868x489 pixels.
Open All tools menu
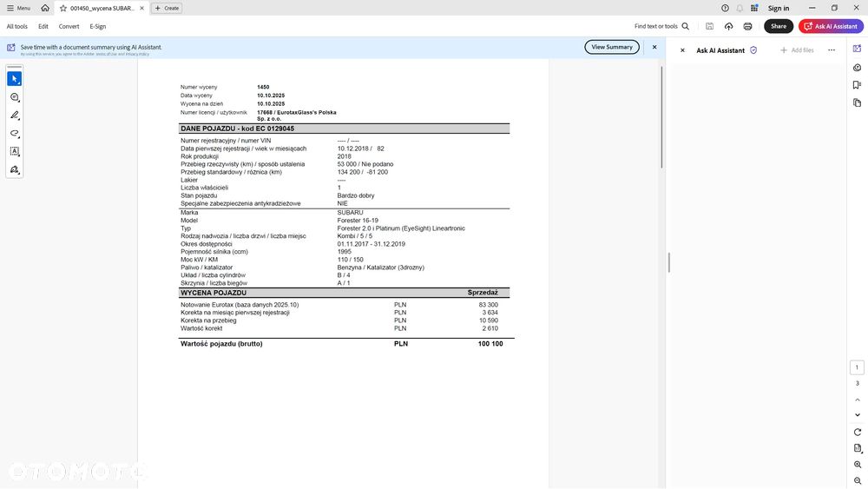coord(17,26)
